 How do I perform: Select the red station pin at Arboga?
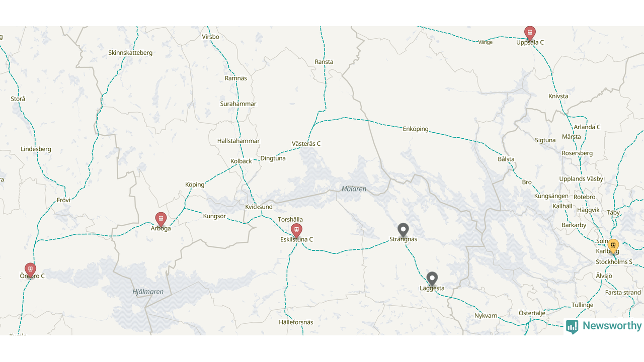point(160,219)
